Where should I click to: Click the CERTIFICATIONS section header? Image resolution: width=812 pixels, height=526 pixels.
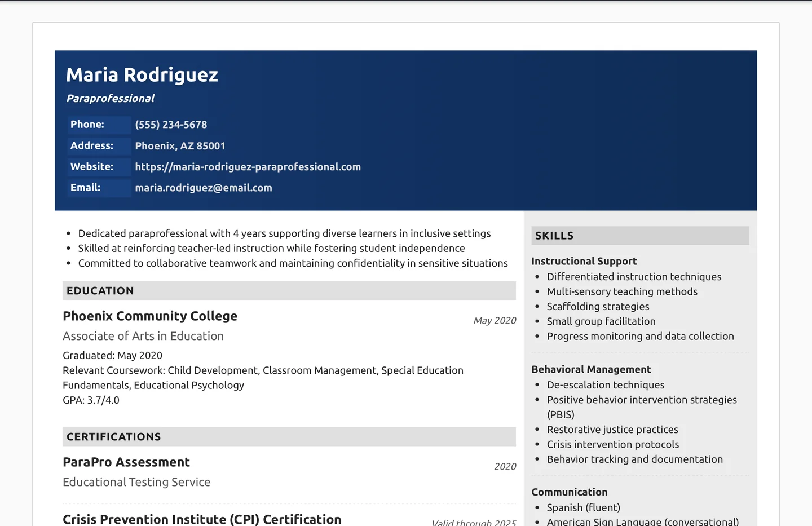tap(289, 437)
